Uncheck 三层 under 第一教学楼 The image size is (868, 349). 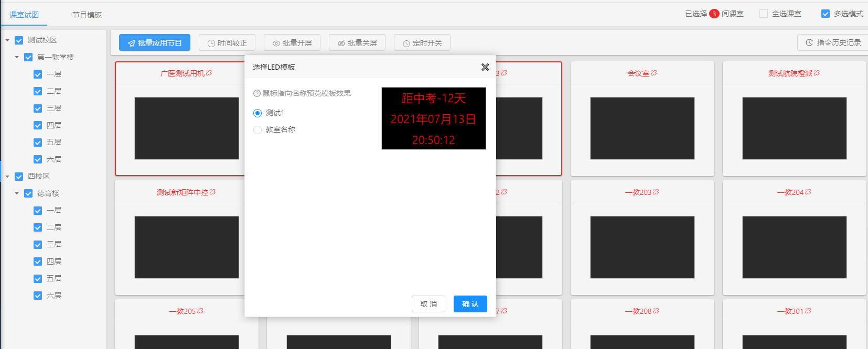point(38,108)
